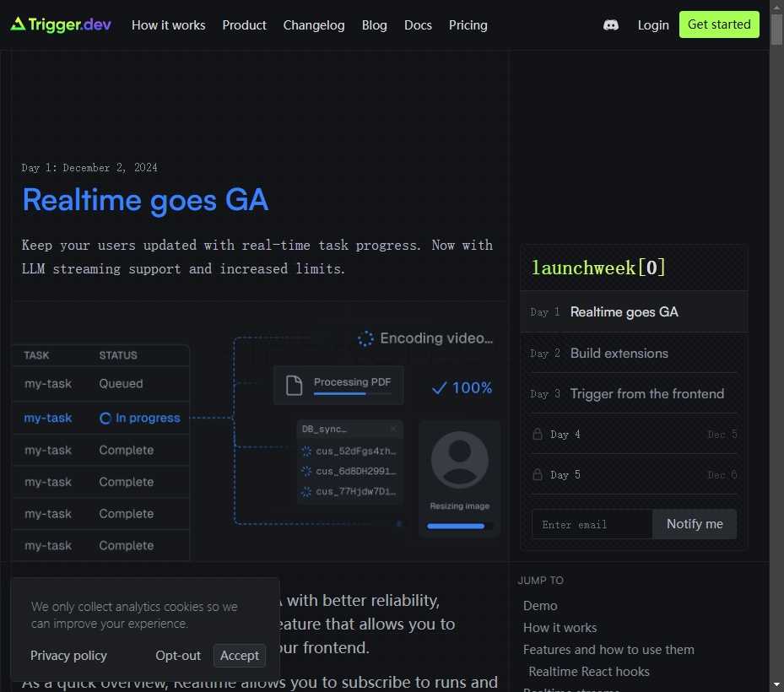This screenshot has height=692, width=784.
Task: Click the checkmark beside the 100% label
Action: click(438, 388)
